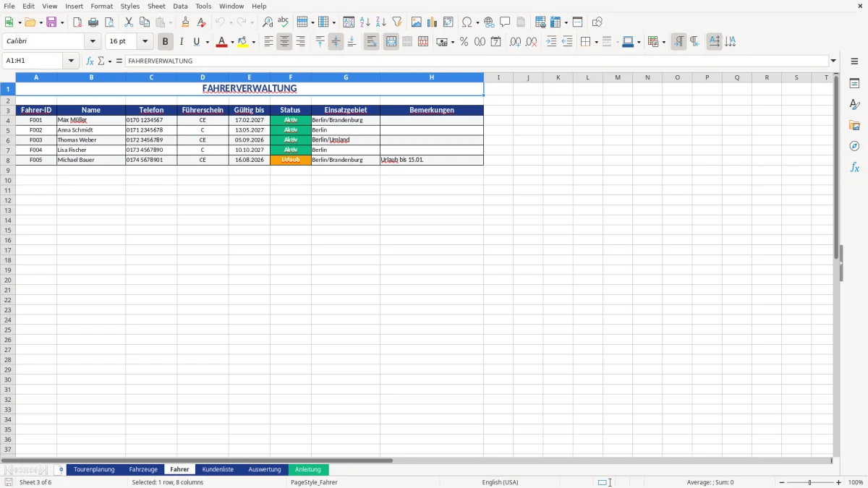Toggle italic formatting
The image size is (868, 488).
pyautogui.click(x=182, y=41)
